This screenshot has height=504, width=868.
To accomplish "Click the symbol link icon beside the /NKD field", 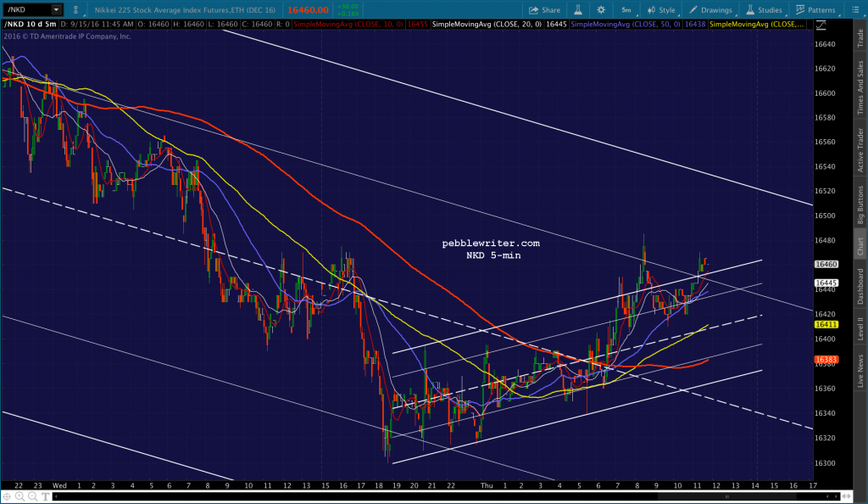I will point(75,10).
